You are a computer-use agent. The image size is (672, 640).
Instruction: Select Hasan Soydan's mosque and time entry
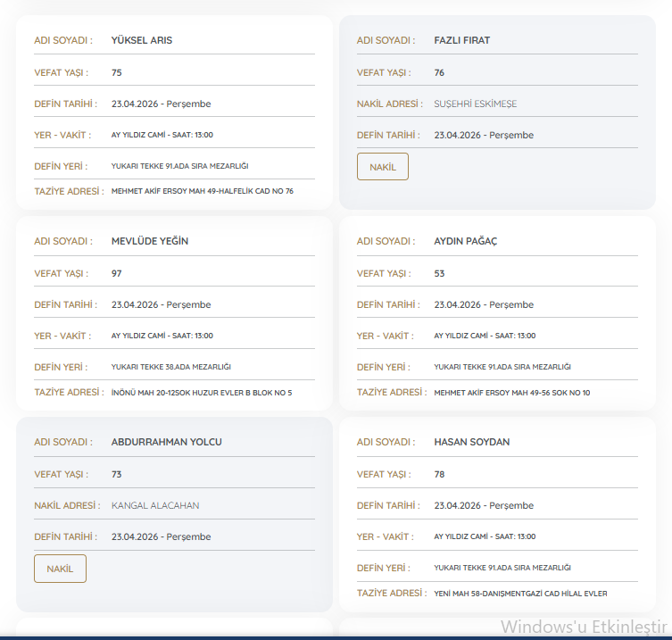coord(485,536)
